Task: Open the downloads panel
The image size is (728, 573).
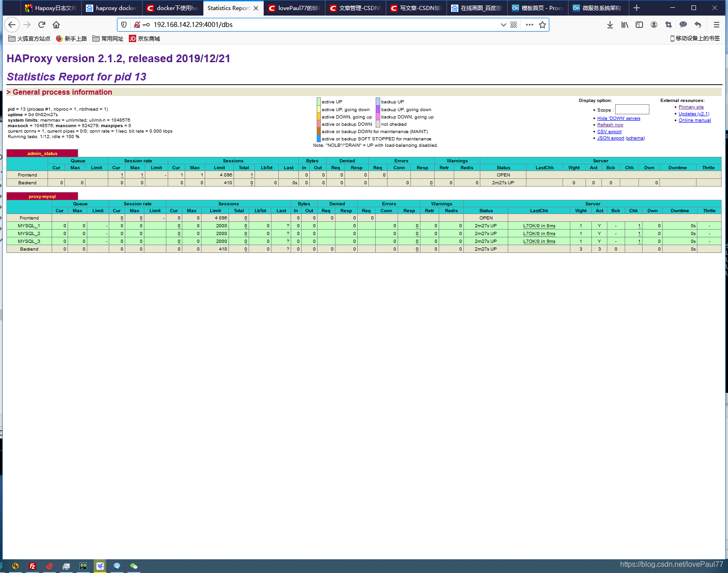Action: (x=610, y=25)
